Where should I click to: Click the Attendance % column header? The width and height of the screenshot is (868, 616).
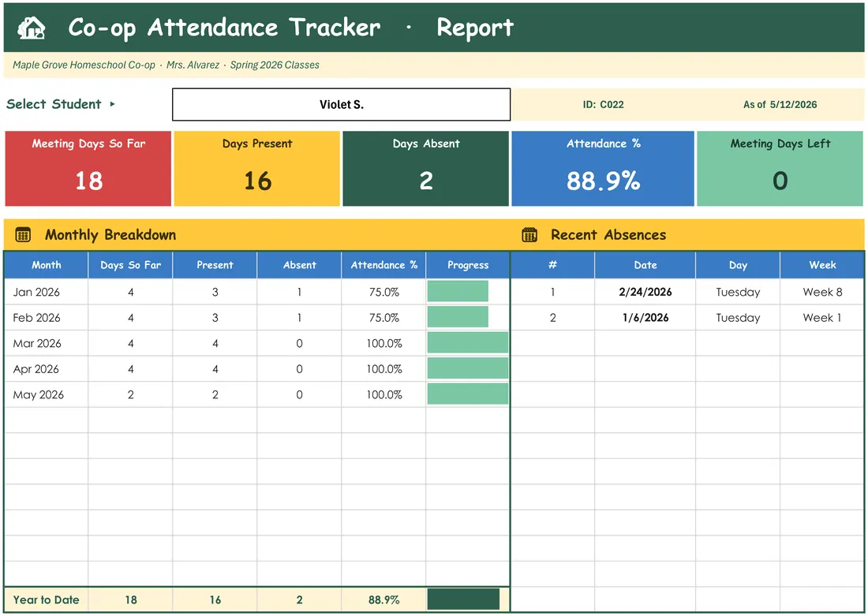pos(383,265)
